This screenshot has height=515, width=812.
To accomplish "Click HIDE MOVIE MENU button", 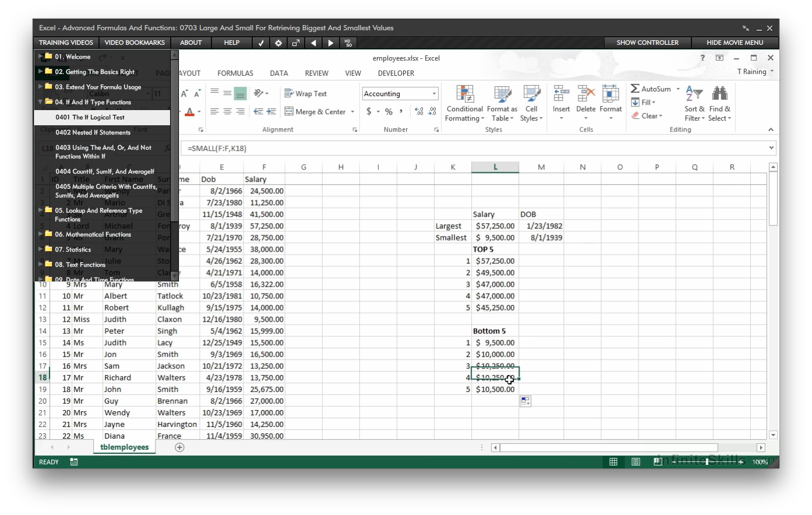I will point(735,43).
